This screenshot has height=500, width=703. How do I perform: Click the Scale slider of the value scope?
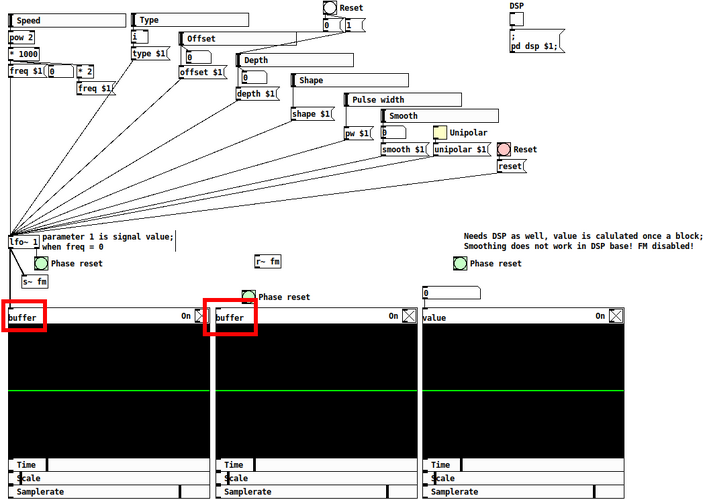(x=523, y=478)
